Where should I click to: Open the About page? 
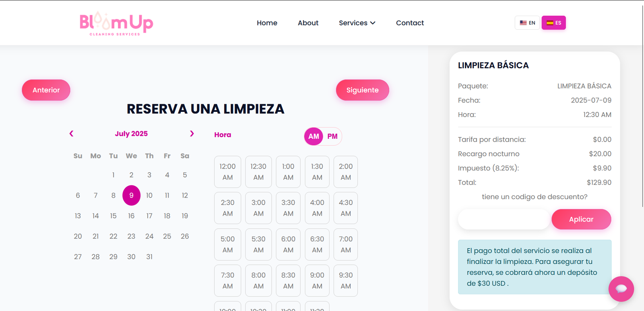point(308,23)
